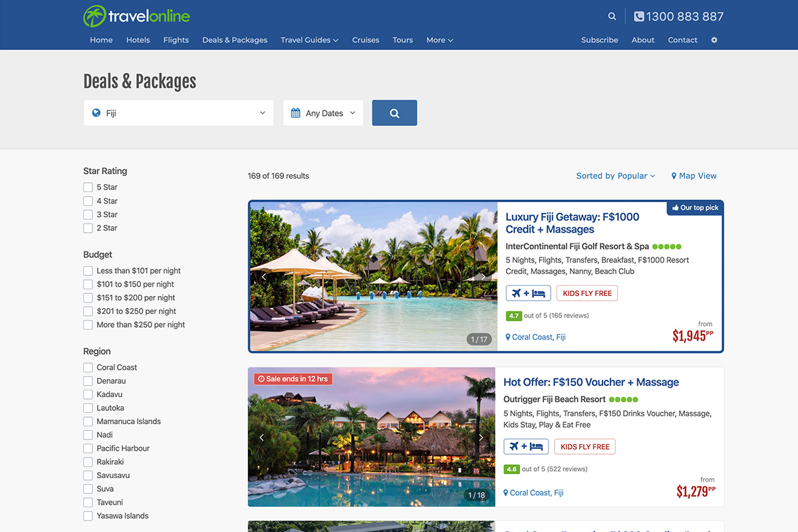
Task: Check the Mamanuca Islands region box
Action: coord(88,422)
